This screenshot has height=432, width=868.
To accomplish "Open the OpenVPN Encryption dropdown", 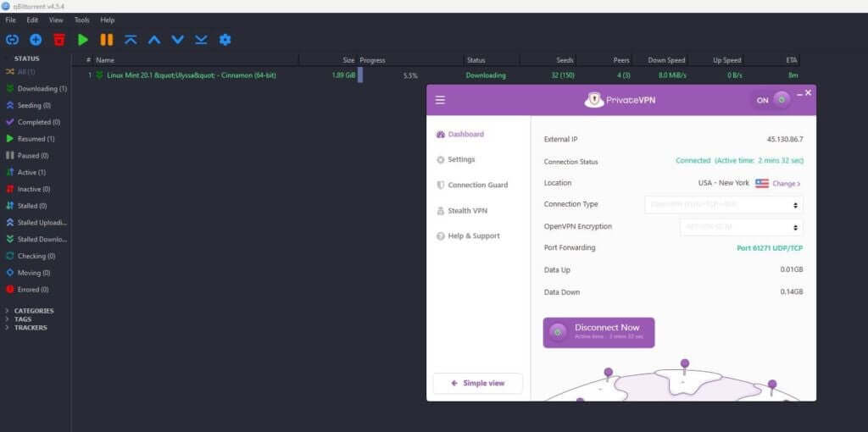I will (x=741, y=227).
